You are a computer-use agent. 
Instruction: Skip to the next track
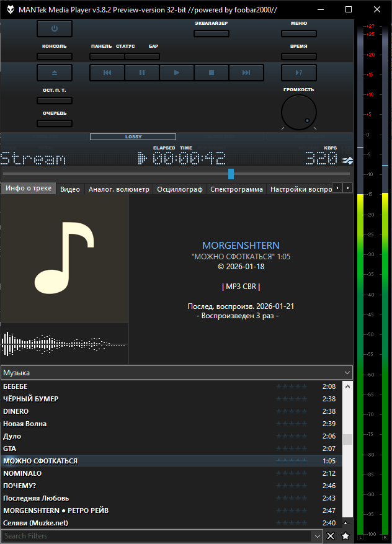(246, 73)
